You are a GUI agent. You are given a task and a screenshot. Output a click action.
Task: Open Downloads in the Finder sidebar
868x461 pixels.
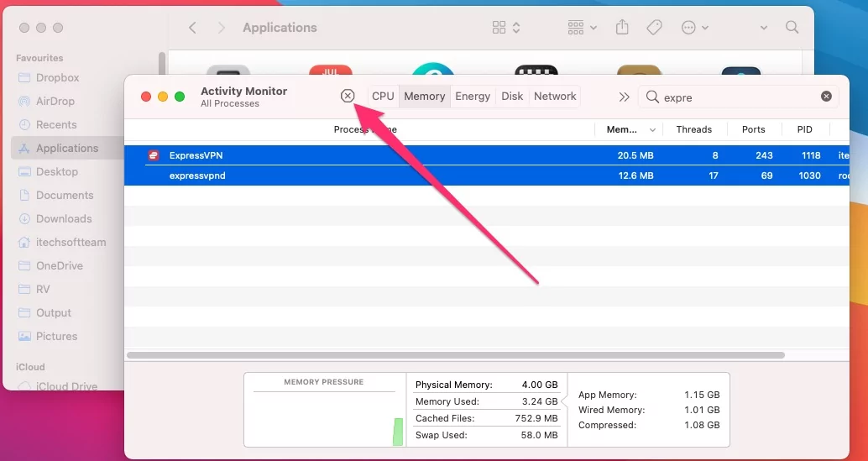pyautogui.click(x=64, y=219)
